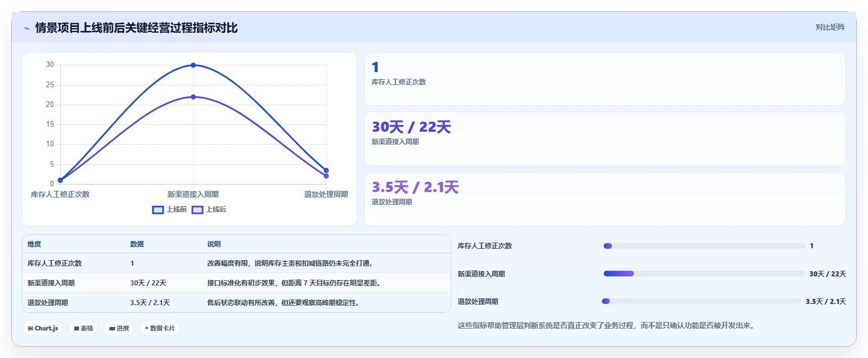
Task: Click the 上线前 peak point at 30
Action: (193, 65)
